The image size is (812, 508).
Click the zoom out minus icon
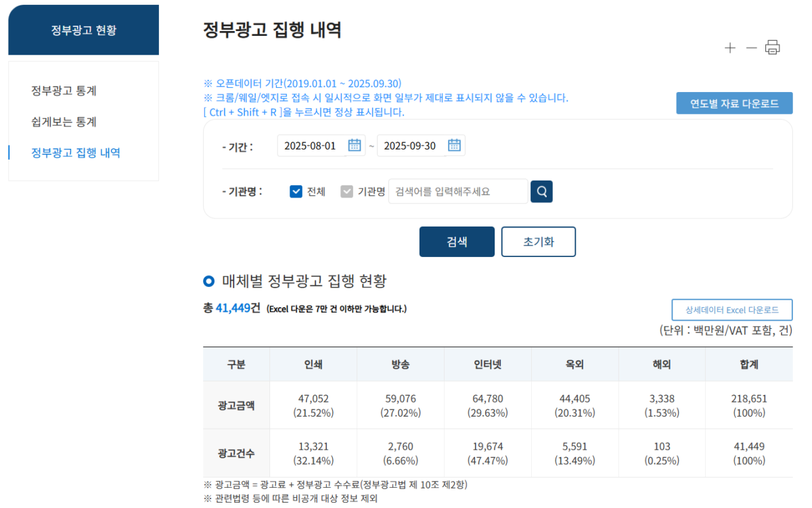click(751, 48)
